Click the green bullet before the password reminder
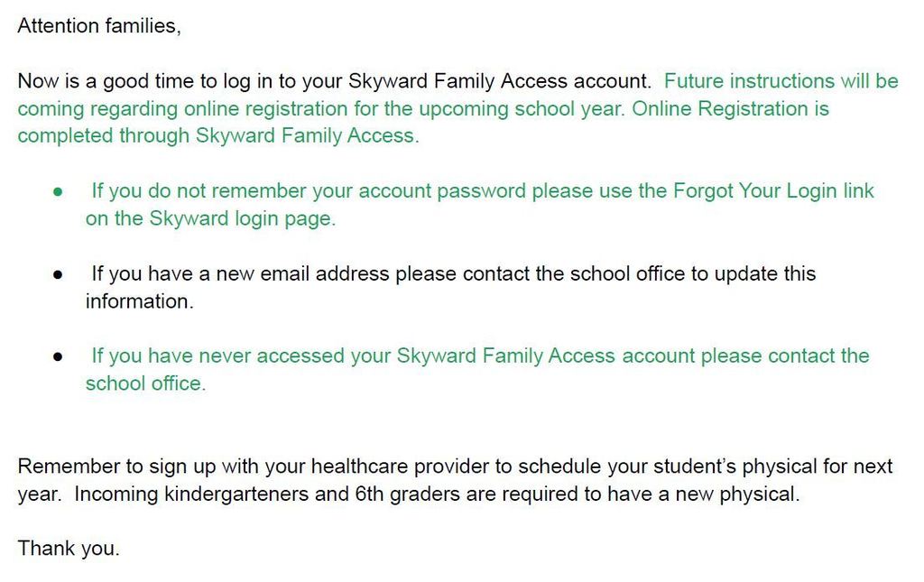 pyautogui.click(x=58, y=191)
